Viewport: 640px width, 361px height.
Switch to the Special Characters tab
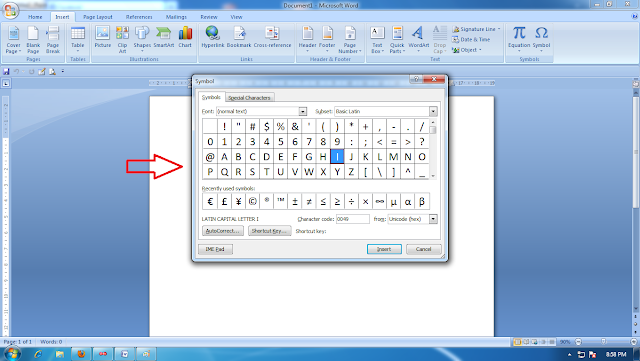tap(249, 98)
